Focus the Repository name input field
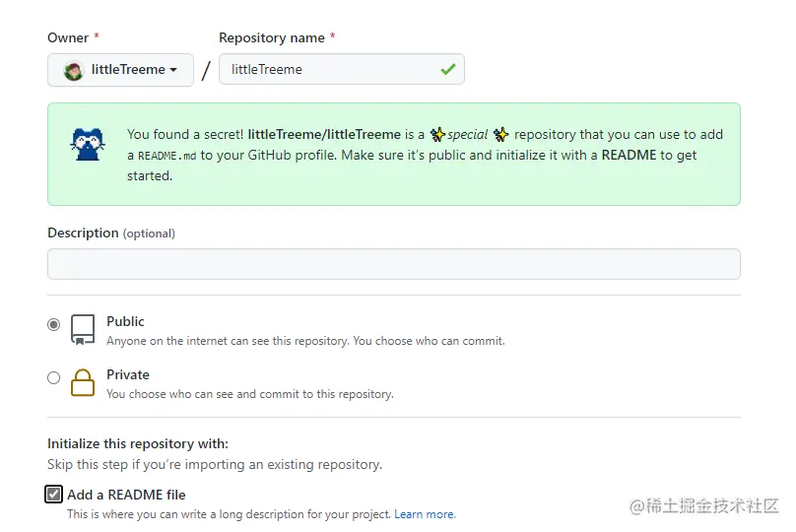The width and height of the screenshot is (796, 532). point(341,69)
